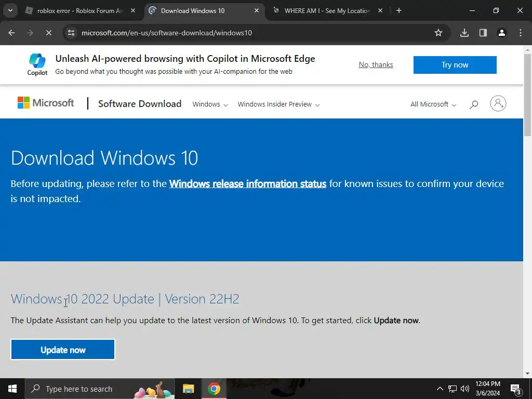Minimize the Chrome window
The image size is (532, 399).
coord(472,10)
